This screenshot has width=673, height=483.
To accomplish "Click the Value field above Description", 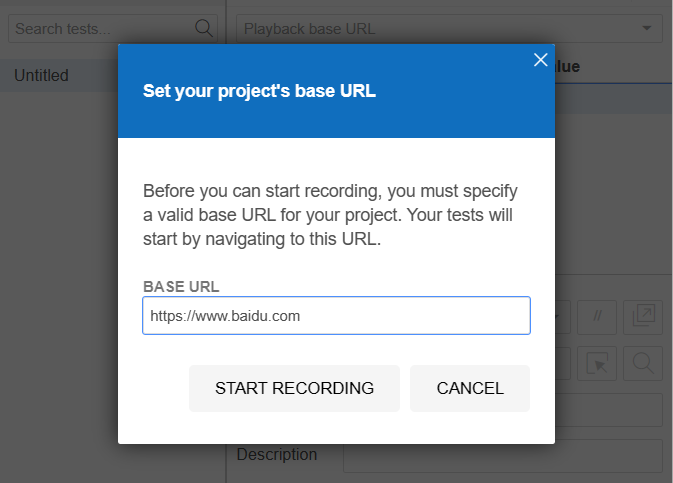I will tap(609, 410).
